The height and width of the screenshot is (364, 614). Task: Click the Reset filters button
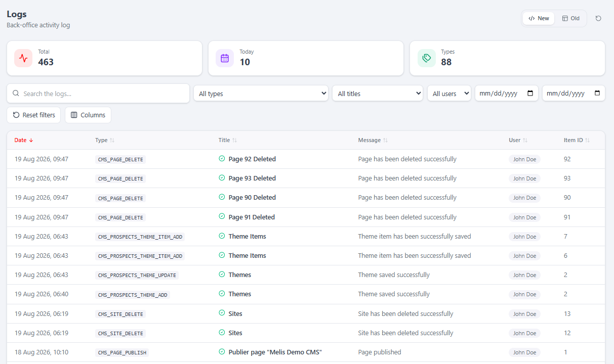pos(34,115)
